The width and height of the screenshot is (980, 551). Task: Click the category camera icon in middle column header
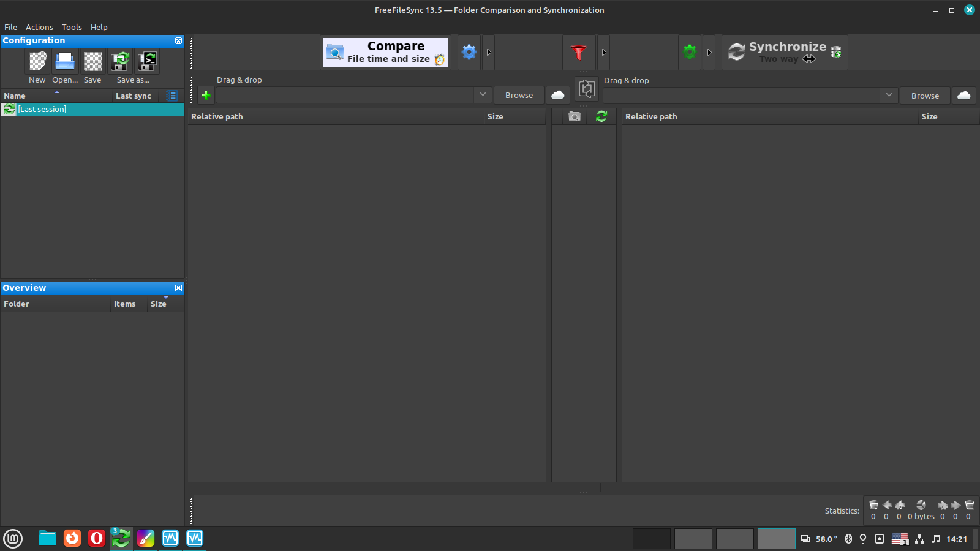[x=575, y=116]
